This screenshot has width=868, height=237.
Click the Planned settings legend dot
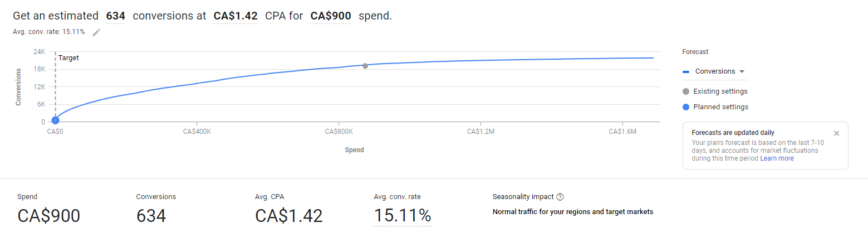(686, 107)
